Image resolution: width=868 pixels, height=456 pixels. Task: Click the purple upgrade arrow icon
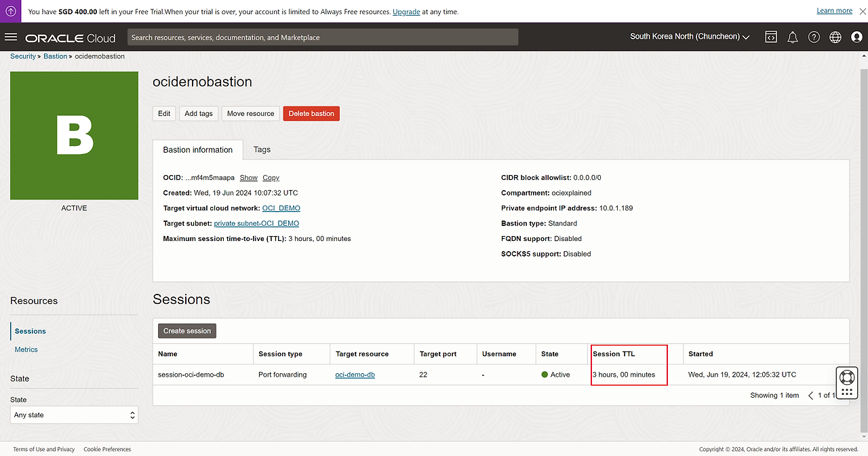tap(11, 12)
